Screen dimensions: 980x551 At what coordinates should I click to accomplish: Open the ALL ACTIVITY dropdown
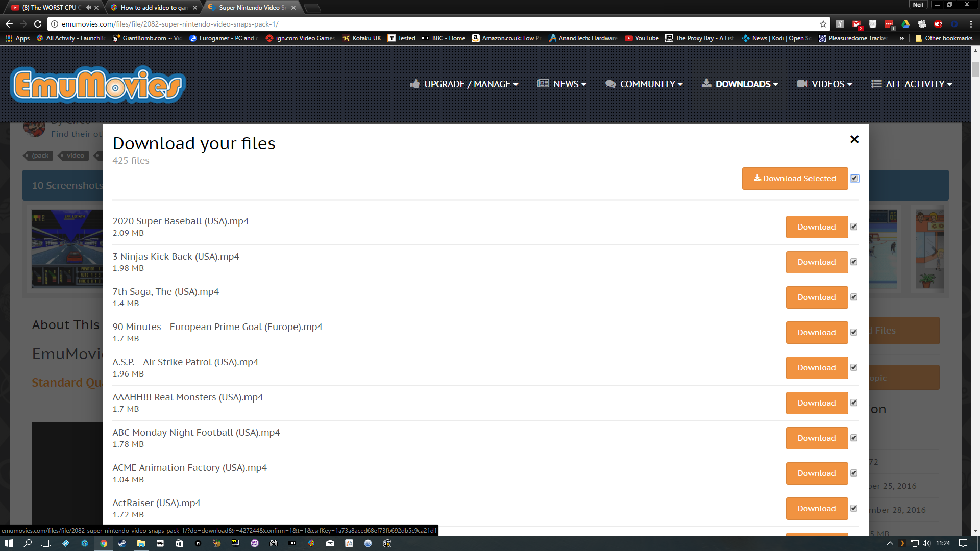coord(912,84)
